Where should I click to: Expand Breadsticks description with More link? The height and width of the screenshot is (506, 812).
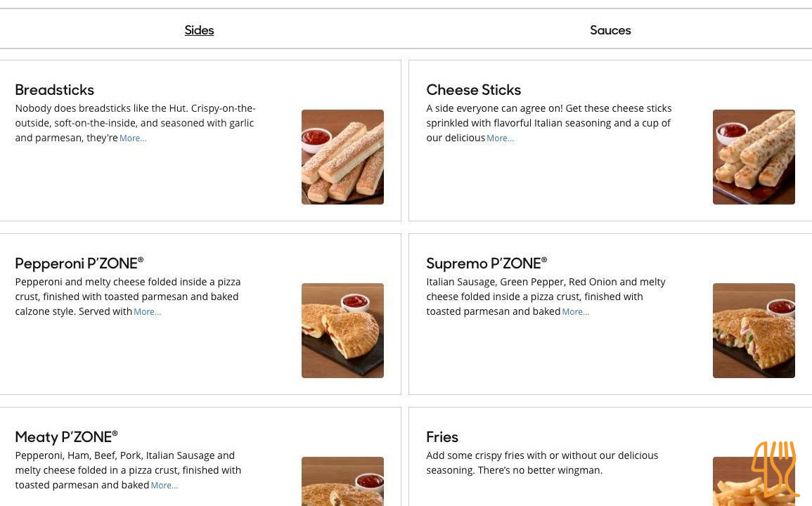tap(133, 138)
